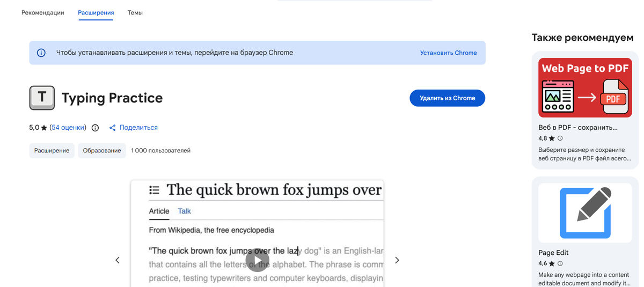Select the Расширение category chip
This screenshot has height=287, width=644.
[52, 151]
